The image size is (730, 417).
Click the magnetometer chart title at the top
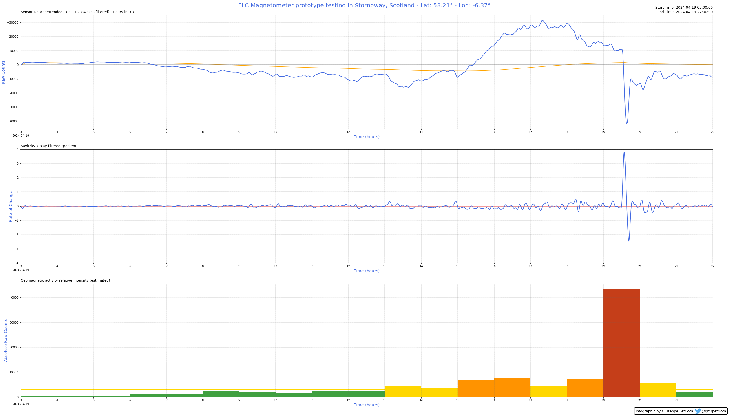tap(364, 5)
